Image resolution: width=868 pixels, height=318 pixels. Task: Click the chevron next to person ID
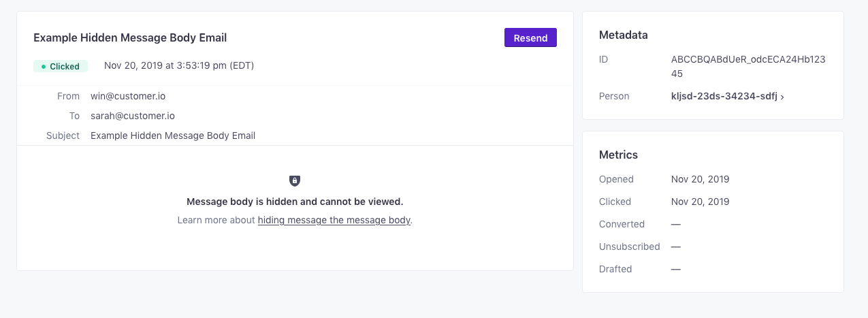(782, 97)
